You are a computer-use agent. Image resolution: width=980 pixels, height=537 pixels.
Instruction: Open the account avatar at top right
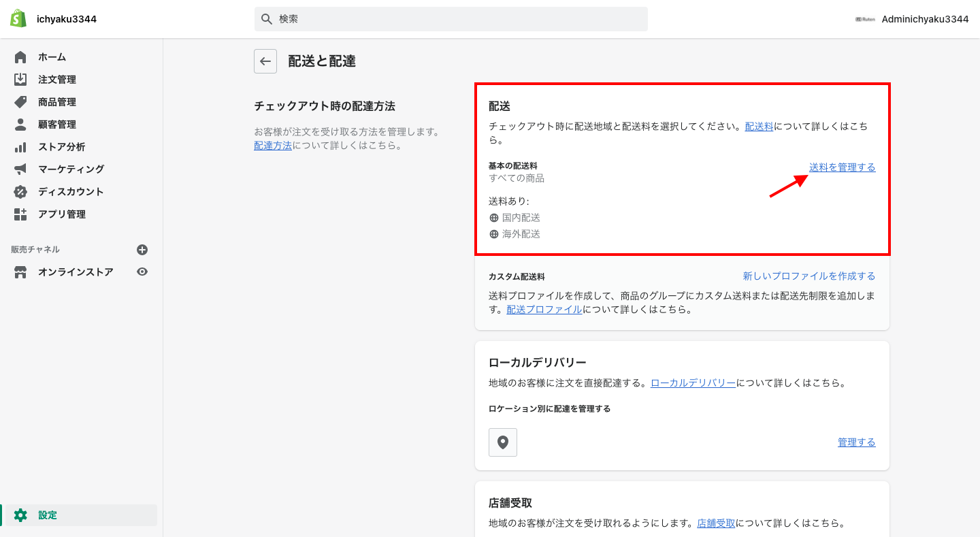click(865, 19)
